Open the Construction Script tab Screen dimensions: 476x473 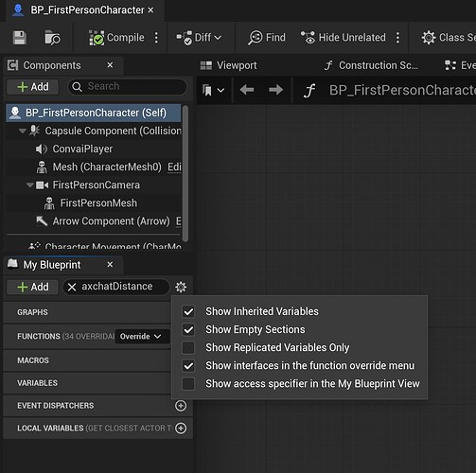[x=371, y=65]
